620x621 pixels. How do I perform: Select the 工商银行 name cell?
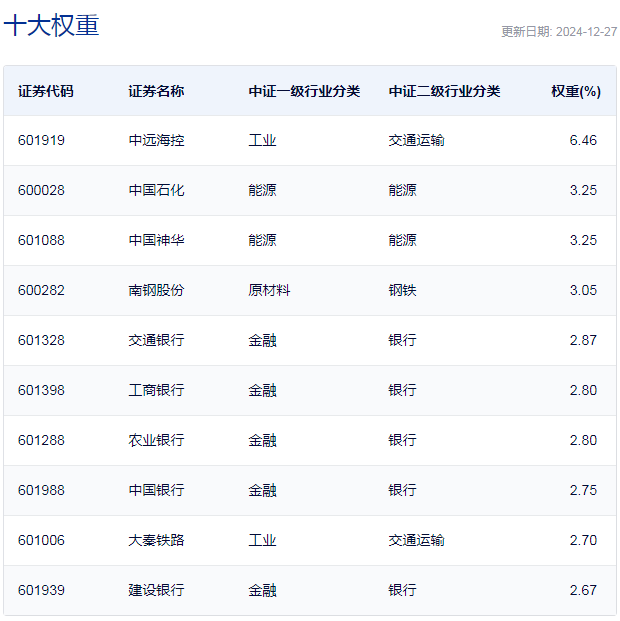tap(156, 390)
